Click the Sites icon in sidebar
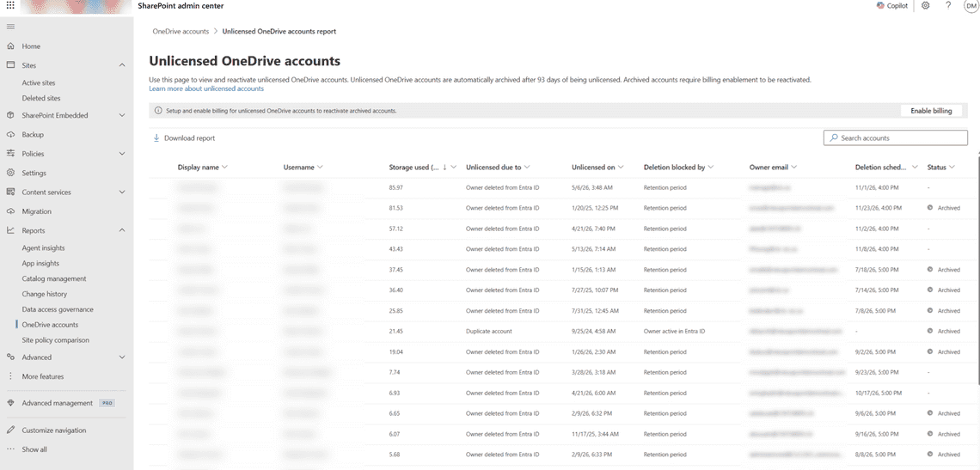This screenshot has height=470, width=980. 10,65
